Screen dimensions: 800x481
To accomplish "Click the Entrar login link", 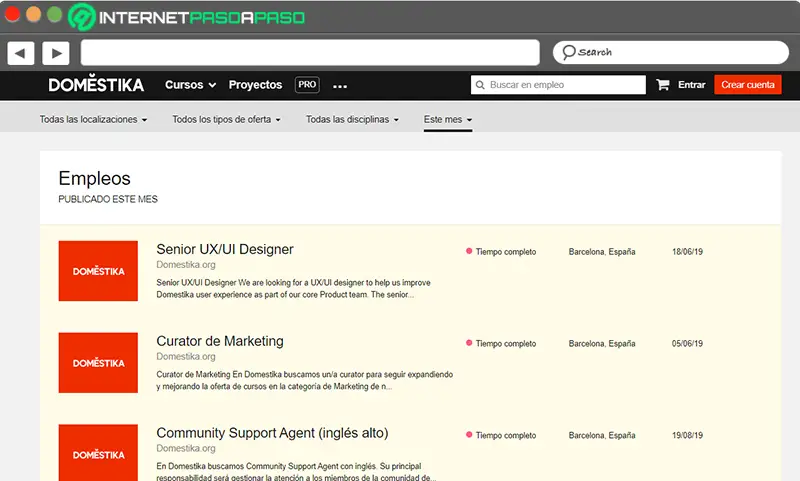I will point(691,85).
